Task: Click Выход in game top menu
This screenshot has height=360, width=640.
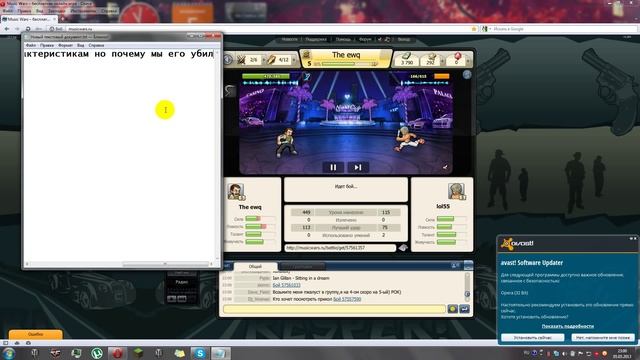Action: tap(404, 40)
